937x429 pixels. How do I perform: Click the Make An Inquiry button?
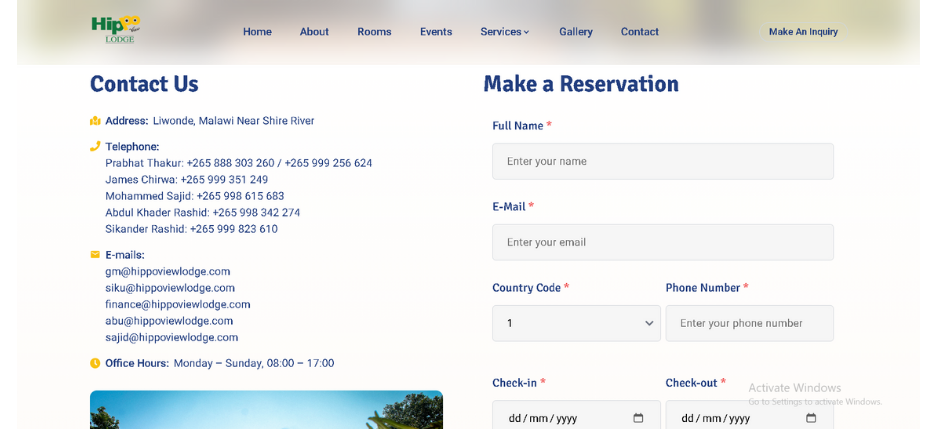tap(803, 32)
